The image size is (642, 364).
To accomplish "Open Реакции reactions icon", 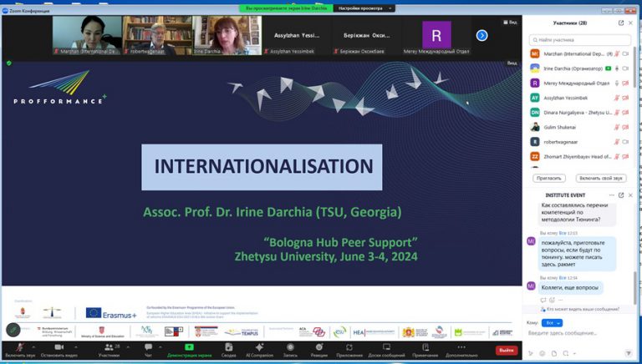I will (319, 348).
